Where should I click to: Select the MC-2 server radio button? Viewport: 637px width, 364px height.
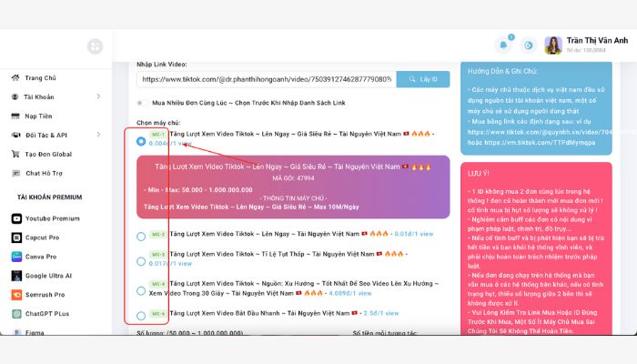[x=141, y=237]
